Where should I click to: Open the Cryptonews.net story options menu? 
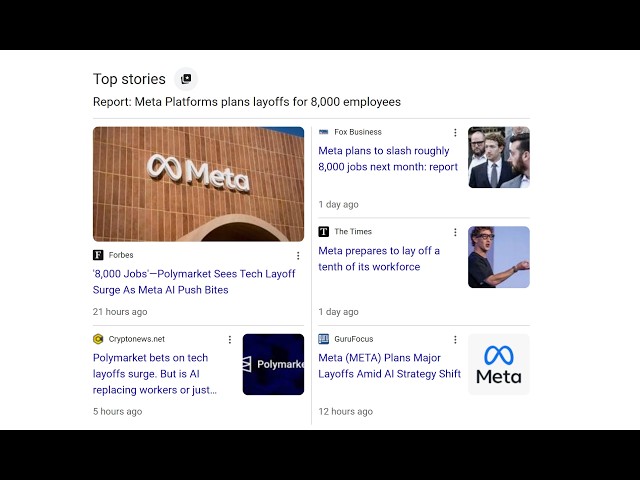click(x=230, y=340)
